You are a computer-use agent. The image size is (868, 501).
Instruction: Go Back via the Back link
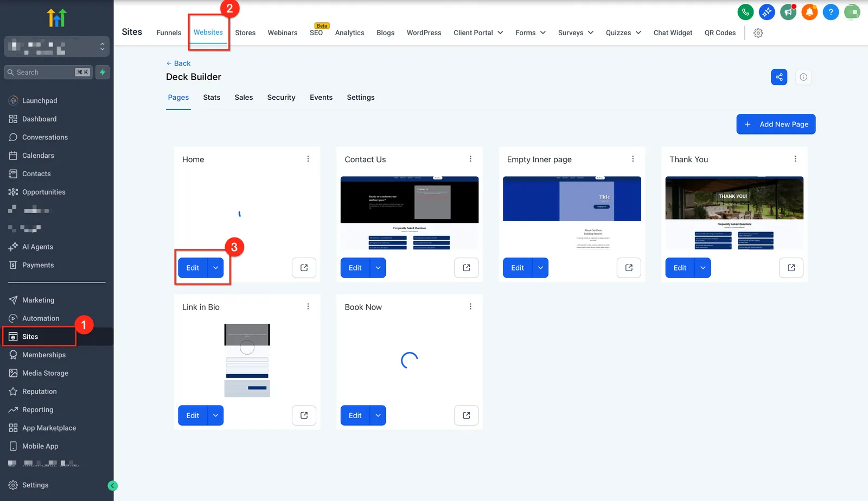(x=178, y=63)
